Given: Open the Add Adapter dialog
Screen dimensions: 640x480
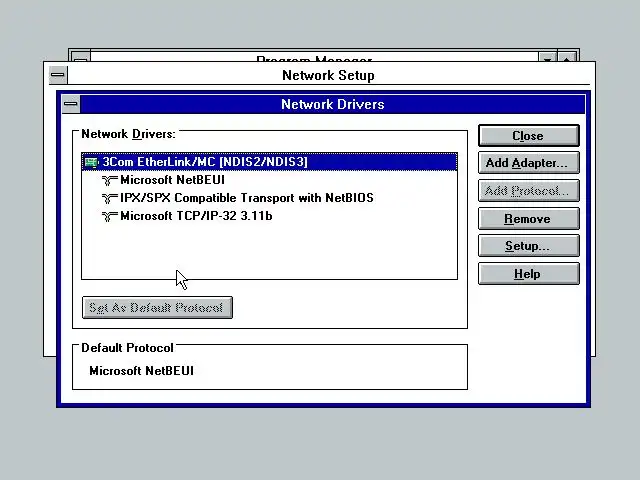Looking at the screenshot, I should (529, 163).
